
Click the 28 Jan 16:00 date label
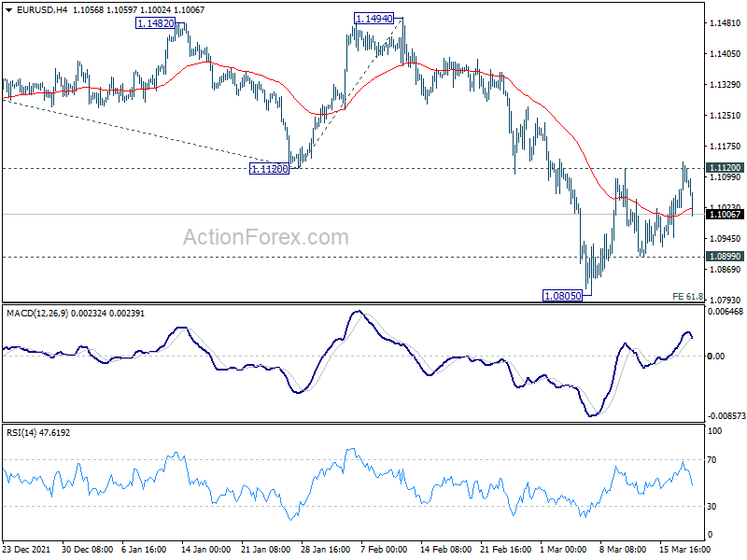click(x=325, y=550)
